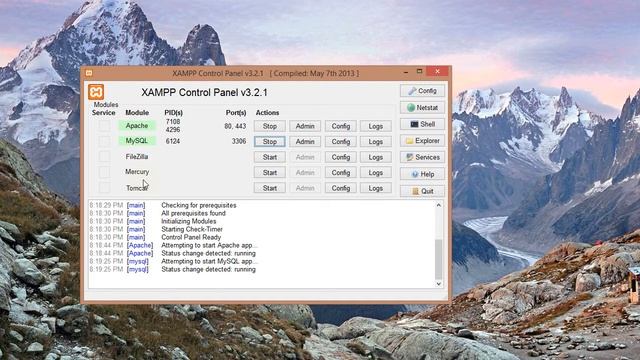Screen dimensions: 640x360
Task: View FileZilla Logs
Action: [376, 157]
